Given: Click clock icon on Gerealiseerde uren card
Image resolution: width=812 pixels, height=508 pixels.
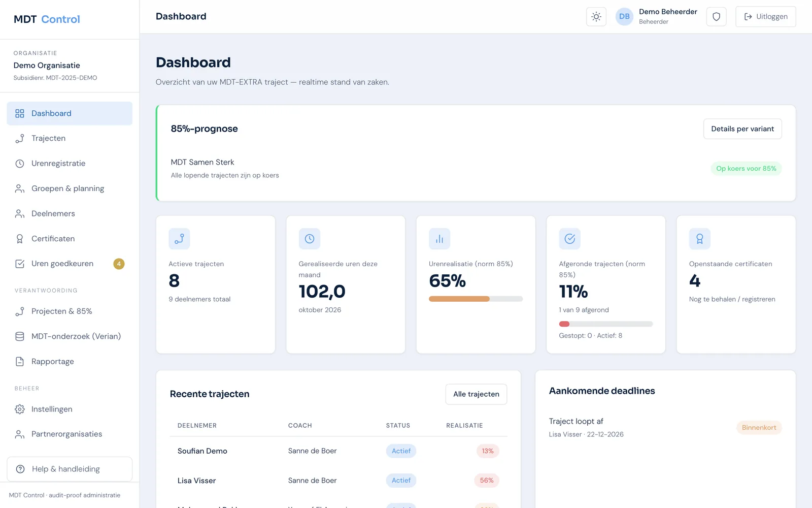Looking at the screenshot, I should tap(310, 239).
